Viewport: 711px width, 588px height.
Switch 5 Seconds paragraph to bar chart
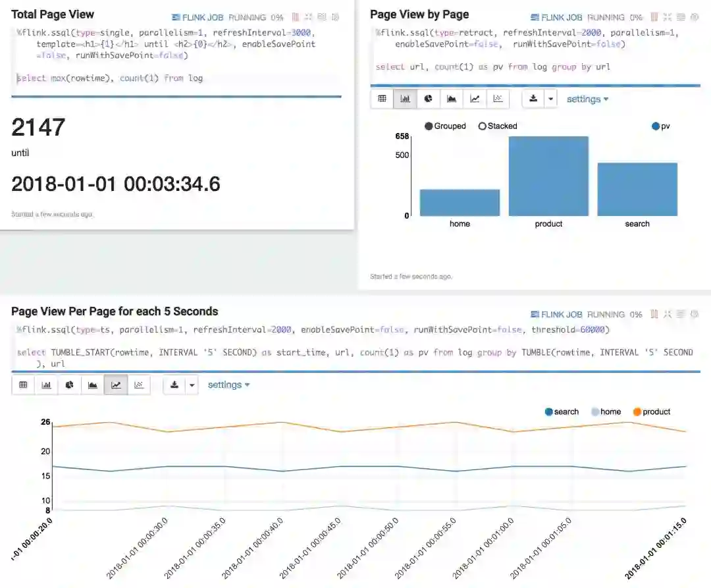pyautogui.click(x=46, y=385)
